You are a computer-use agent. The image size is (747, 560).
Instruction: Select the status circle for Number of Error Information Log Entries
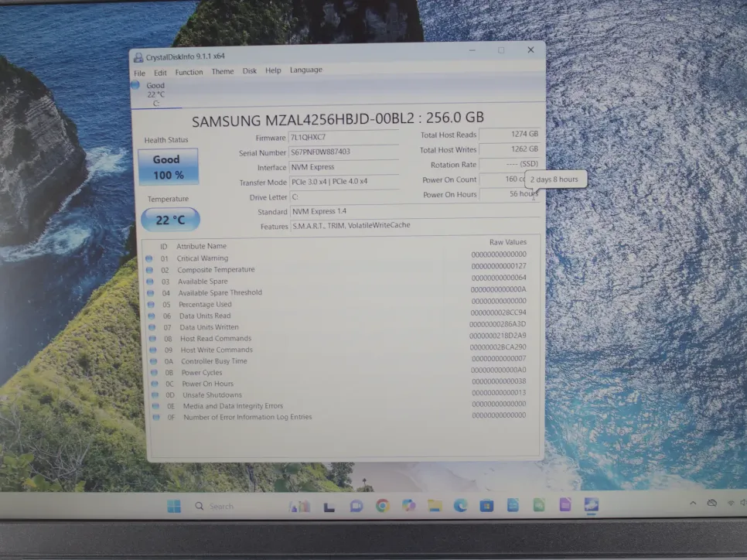155,417
